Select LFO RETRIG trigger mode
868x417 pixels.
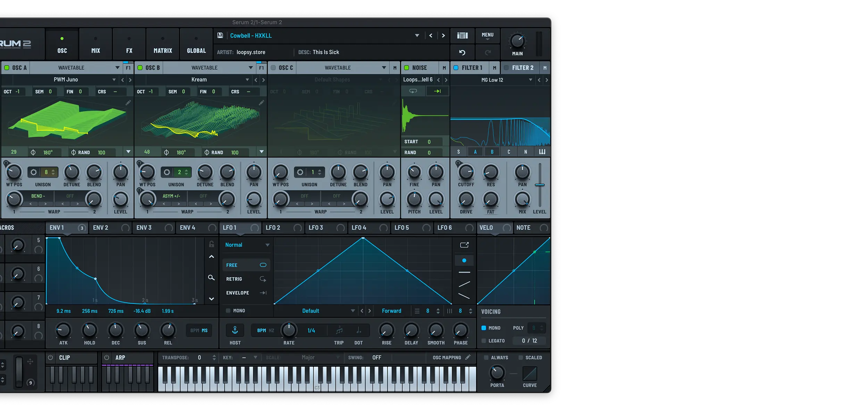[x=246, y=279]
